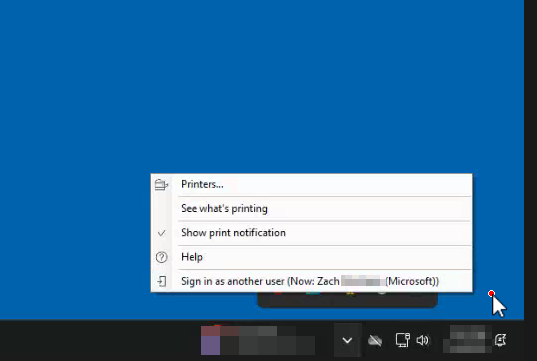Screen dimensions: 537x361
Task: Open the notification center icon
Action: (x=501, y=340)
